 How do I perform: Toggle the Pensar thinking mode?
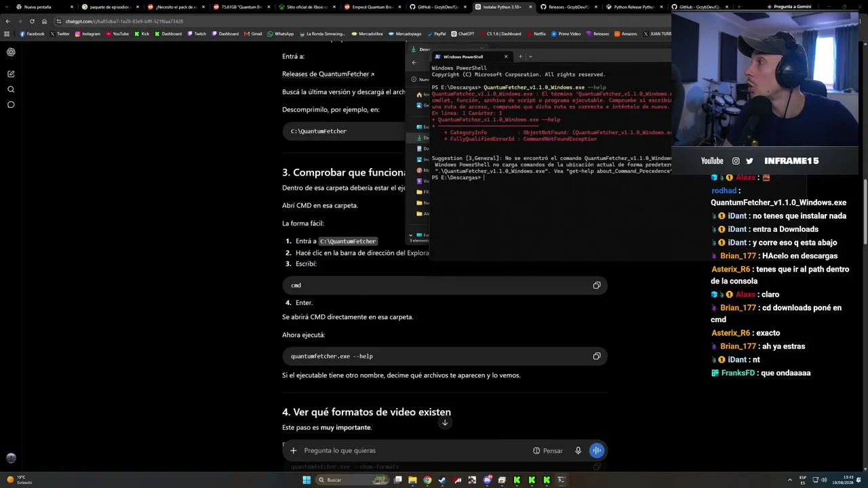pyautogui.click(x=548, y=450)
